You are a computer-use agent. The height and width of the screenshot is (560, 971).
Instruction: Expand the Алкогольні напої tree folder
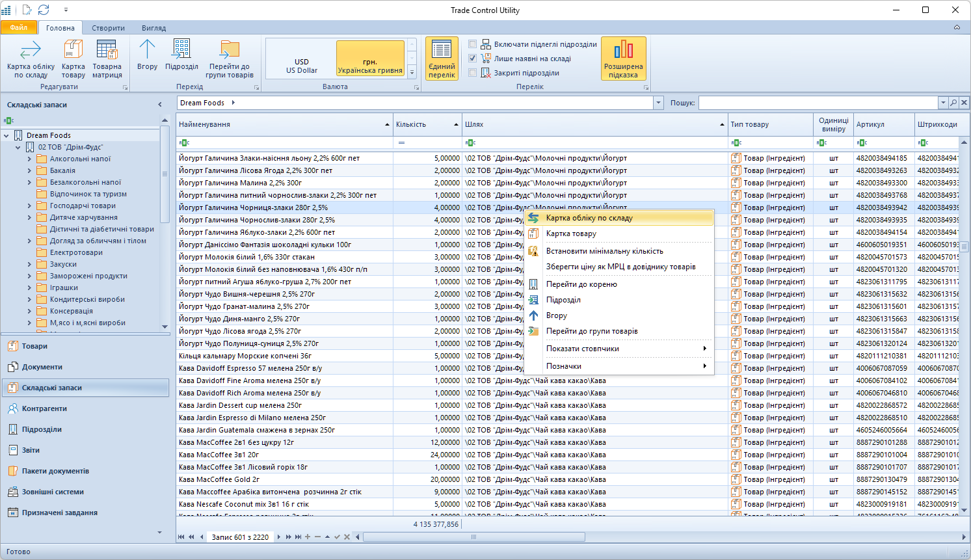point(29,159)
